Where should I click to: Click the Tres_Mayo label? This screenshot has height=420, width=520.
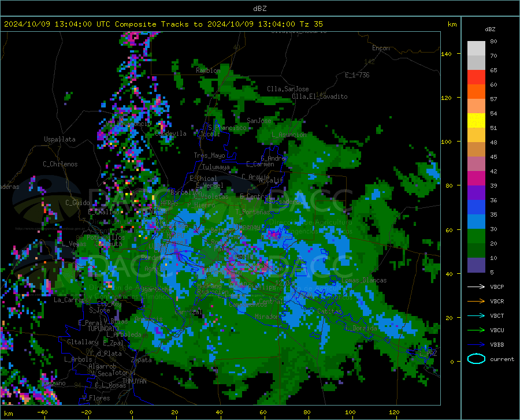[209, 155]
